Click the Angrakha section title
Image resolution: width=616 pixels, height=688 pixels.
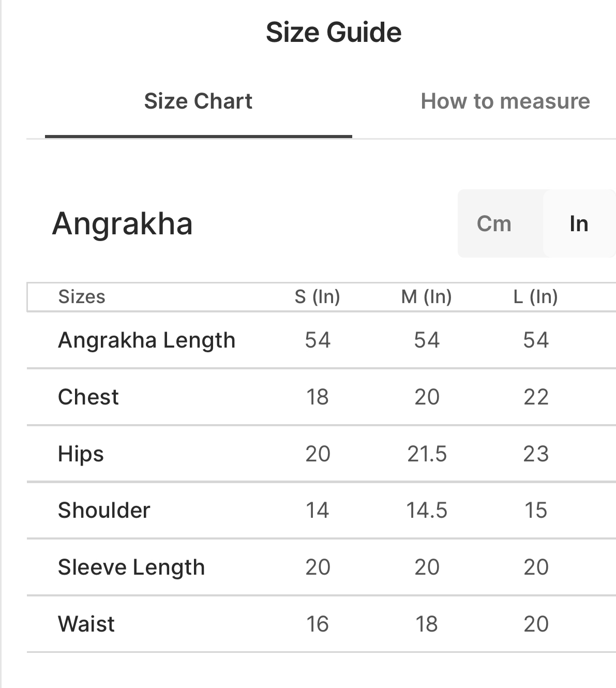click(123, 224)
